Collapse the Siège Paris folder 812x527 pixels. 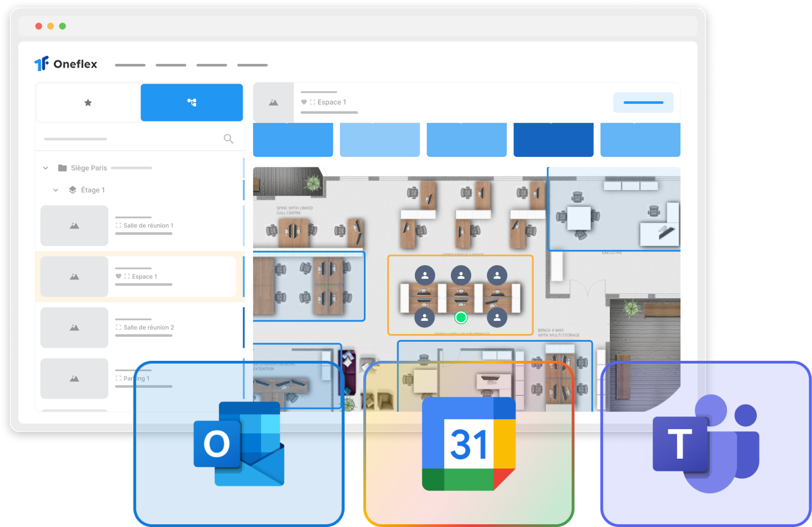(45, 168)
